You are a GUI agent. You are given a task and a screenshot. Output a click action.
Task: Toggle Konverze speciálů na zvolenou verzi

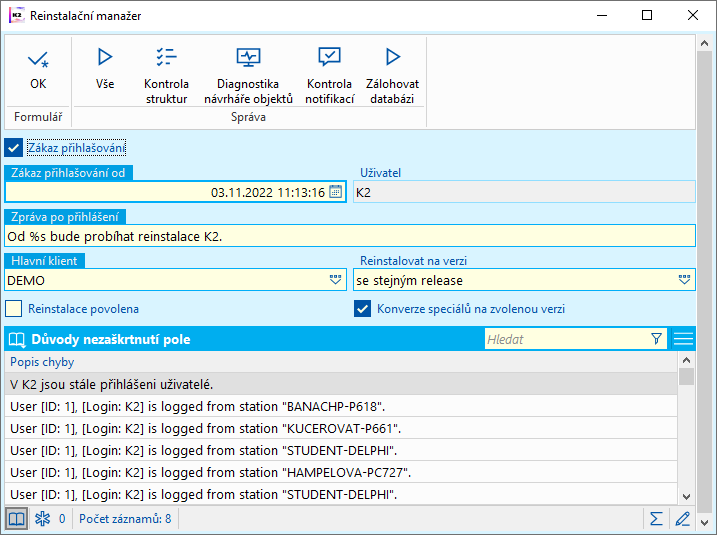(363, 308)
